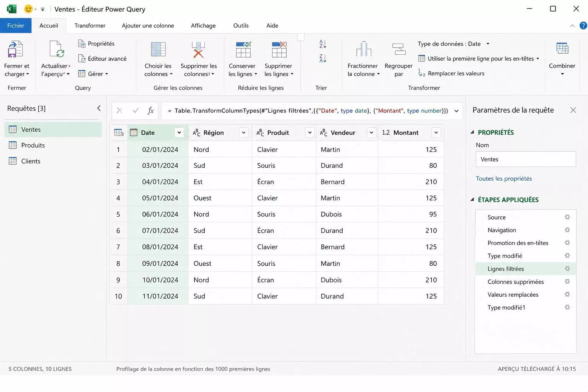The image size is (588, 392).
Task: Collapse the Requêtes pane
Action: [x=99, y=108]
